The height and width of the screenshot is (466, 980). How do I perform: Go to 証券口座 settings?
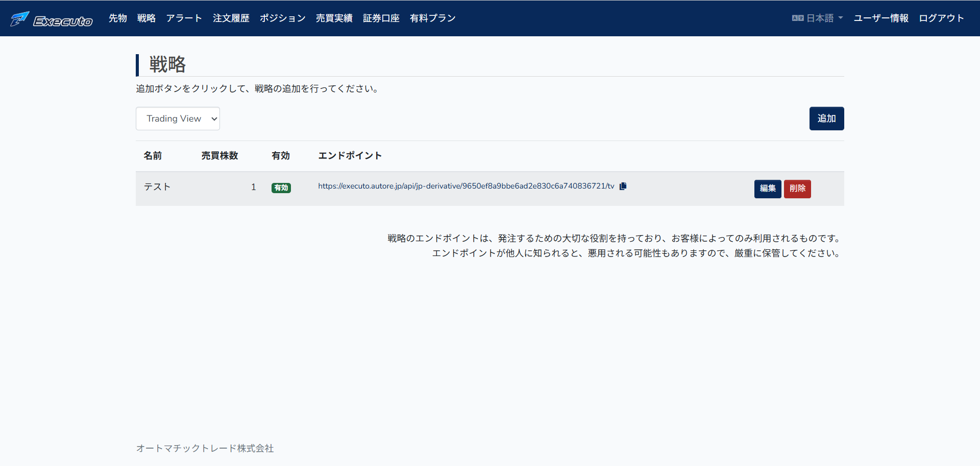tap(381, 18)
